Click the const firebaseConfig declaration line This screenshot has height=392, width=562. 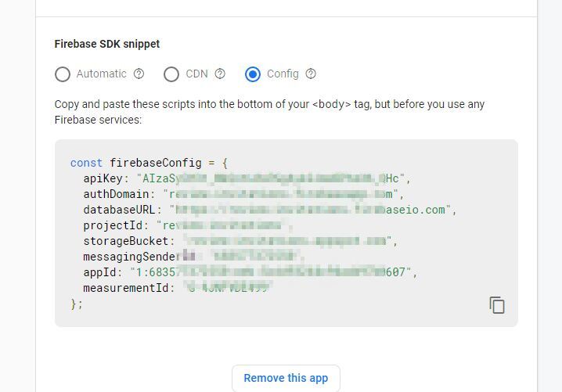149,163
